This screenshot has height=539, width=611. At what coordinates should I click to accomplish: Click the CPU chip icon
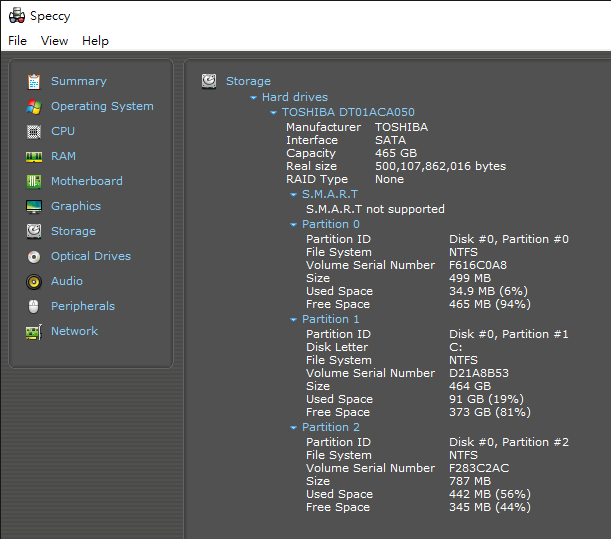tap(34, 132)
